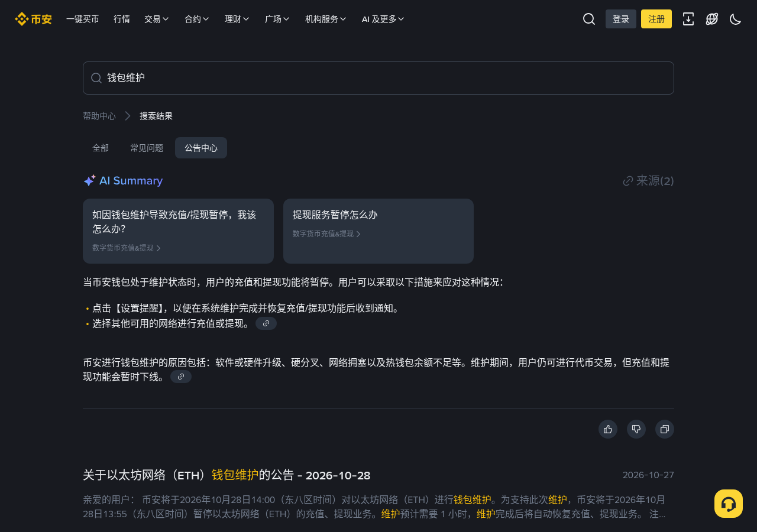The image size is (757, 532).
Task: Expand the 合约 dropdown menu
Action: coord(197,19)
